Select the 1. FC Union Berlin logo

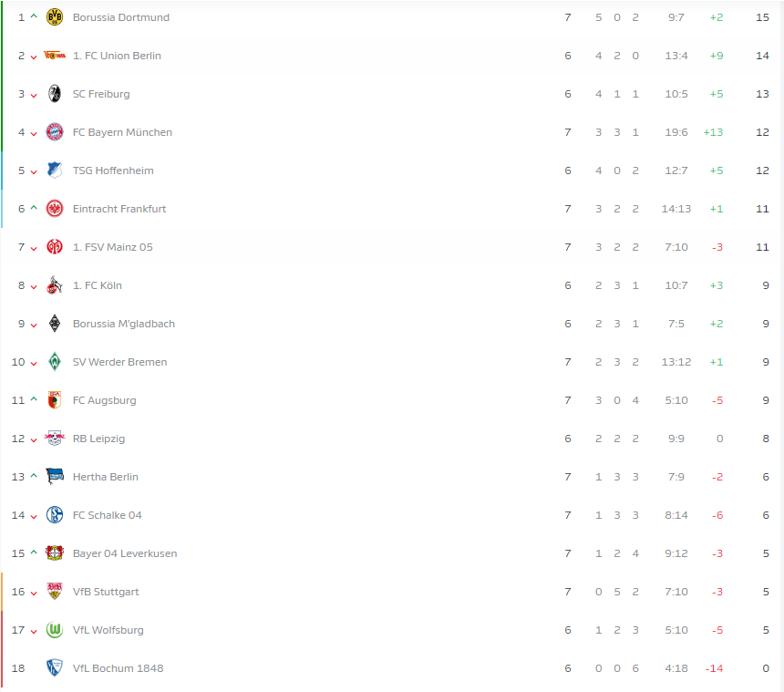click(55, 55)
